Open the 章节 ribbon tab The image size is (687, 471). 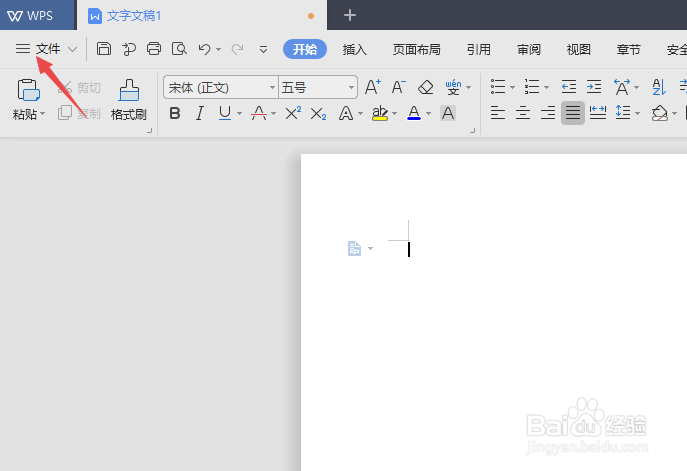pos(629,50)
